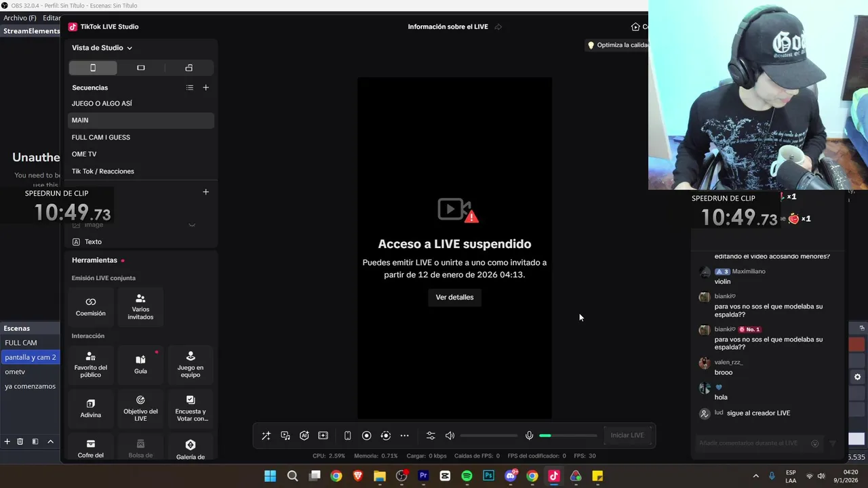
Task: Open Premiere Pro from taskbar
Action: coord(423,476)
